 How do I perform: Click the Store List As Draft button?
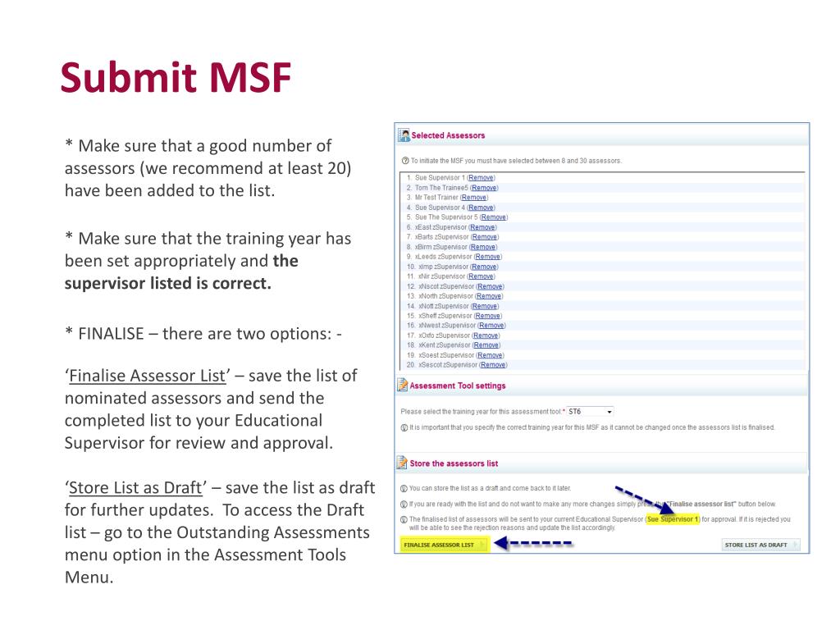pos(760,545)
